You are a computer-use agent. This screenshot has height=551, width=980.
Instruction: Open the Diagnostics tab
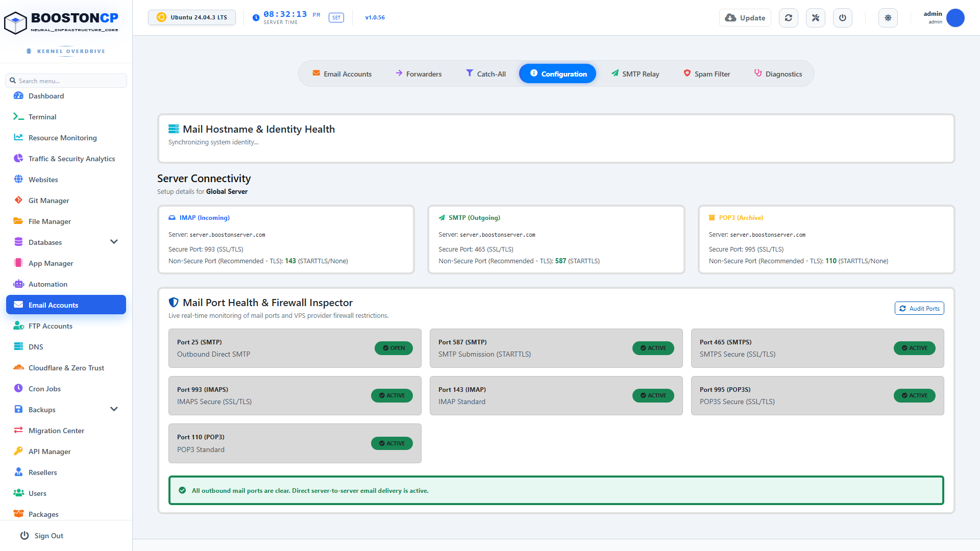[x=778, y=74]
